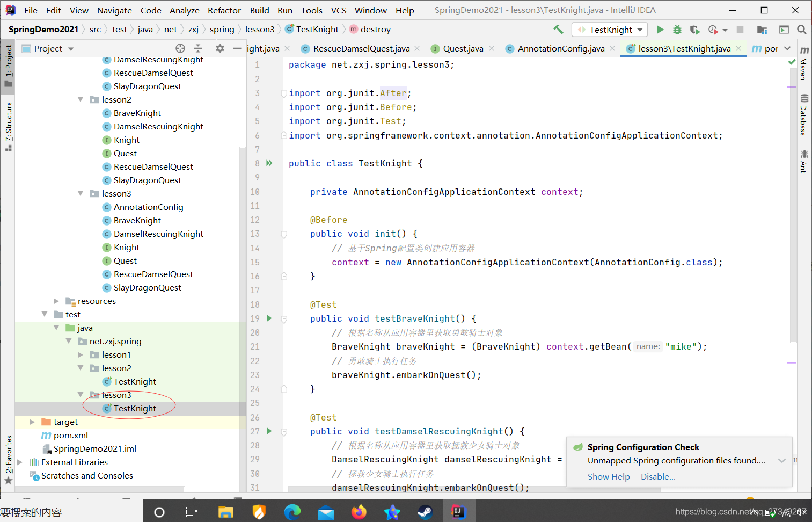Click Show Help link in notification

point(609,476)
